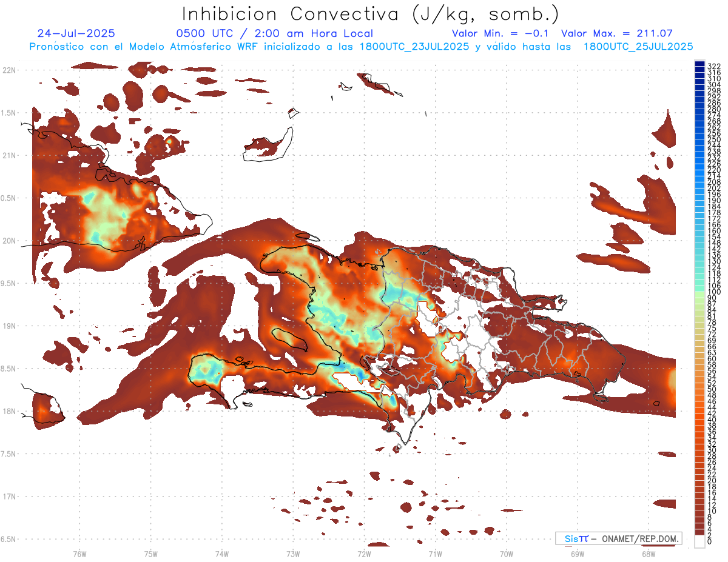The height and width of the screenshot is (562, 728).
Task: Click the '6.5N' latitude label
Action: click(8, 540)
